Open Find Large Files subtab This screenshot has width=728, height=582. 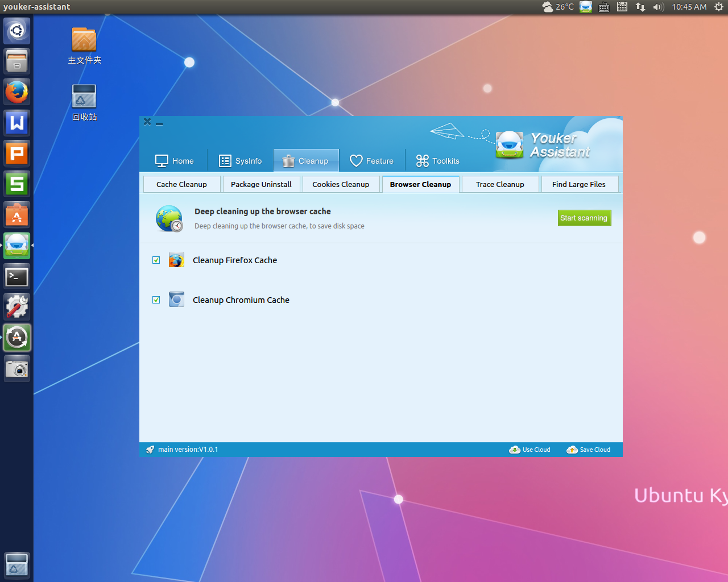pos(579,184)
